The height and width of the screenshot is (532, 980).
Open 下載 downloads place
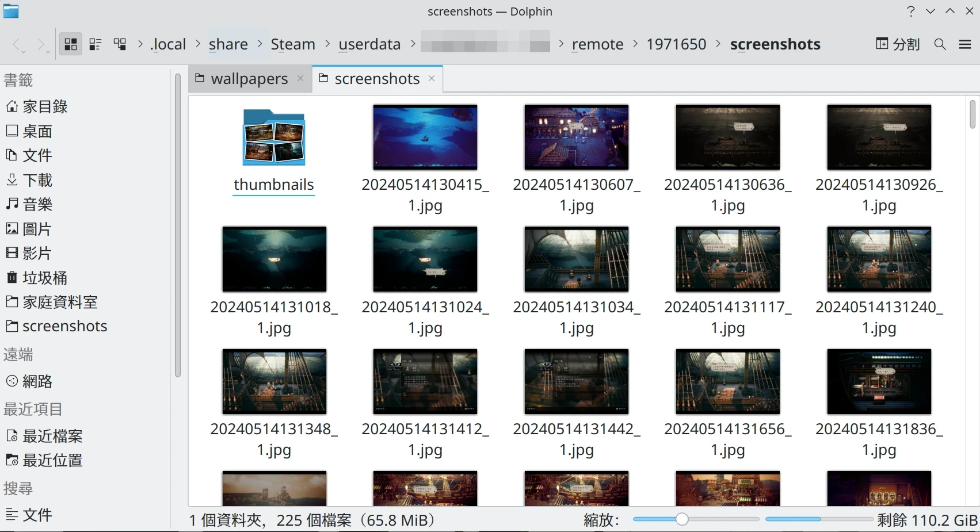coord(29,180)
